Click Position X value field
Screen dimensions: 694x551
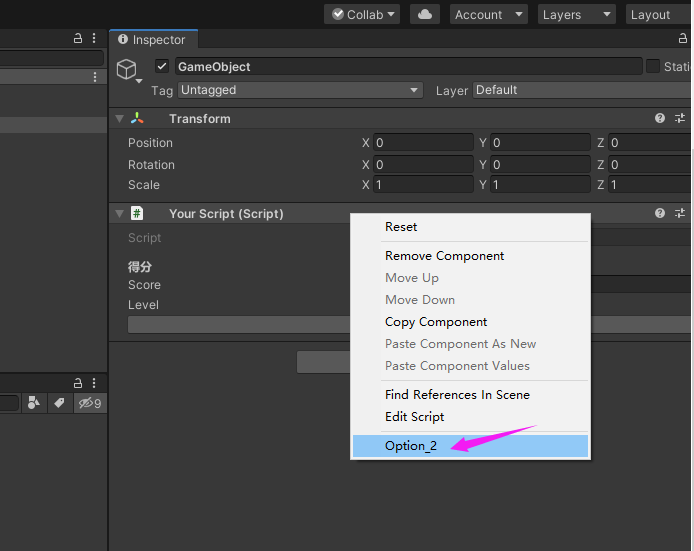(423, 143)
